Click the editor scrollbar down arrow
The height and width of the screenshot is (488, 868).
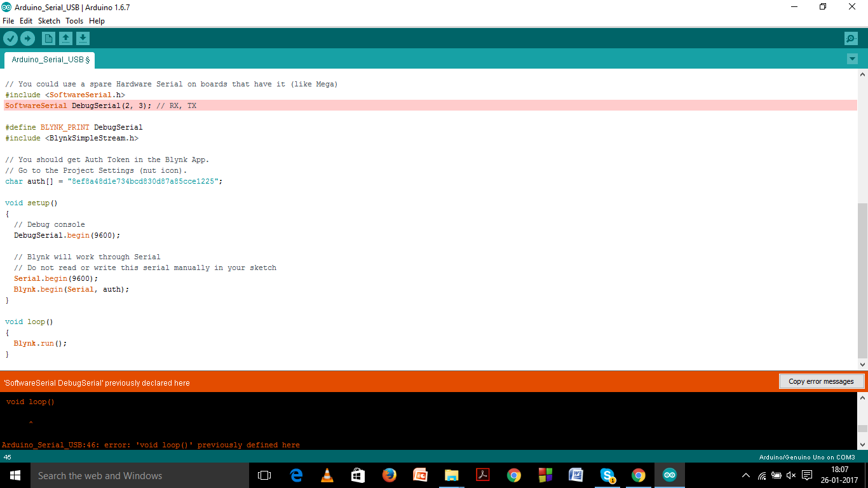[x=862, y=365]
